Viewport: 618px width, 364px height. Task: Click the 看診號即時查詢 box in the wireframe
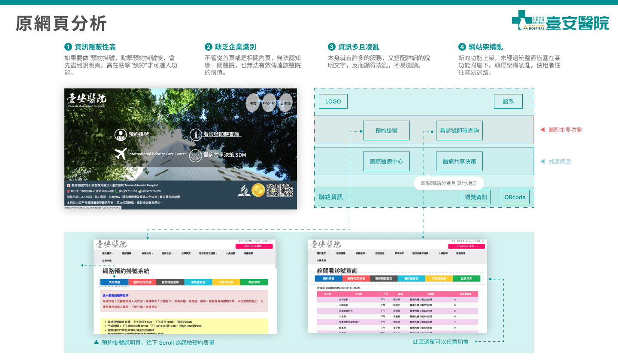[459, 130]
